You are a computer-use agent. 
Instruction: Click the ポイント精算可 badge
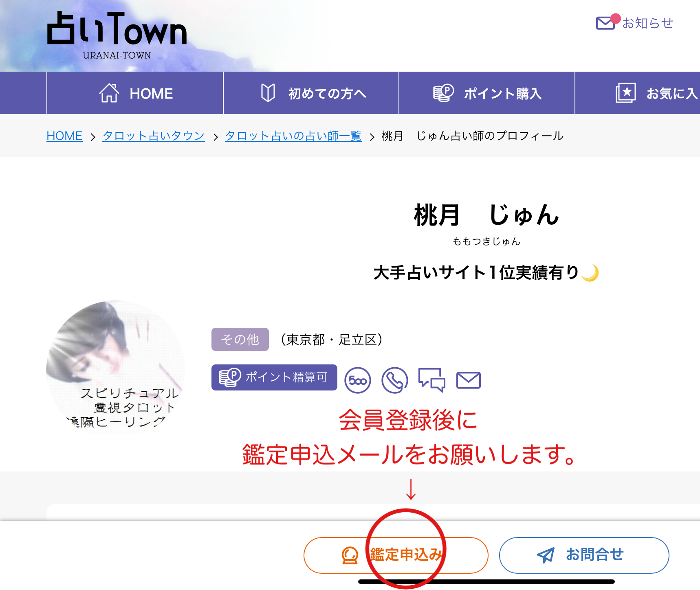pos(274,377)
